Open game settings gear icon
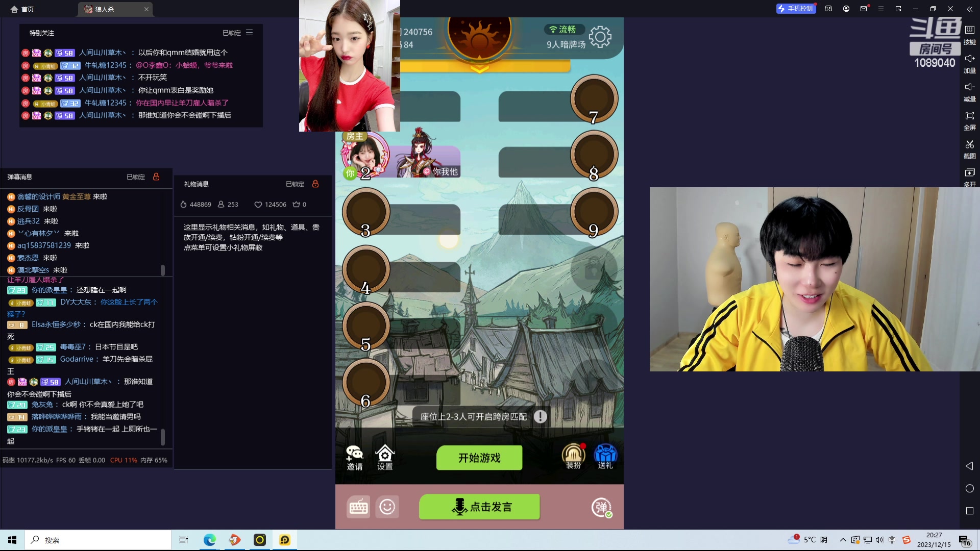The image size is (980, 551). [600, 37]
